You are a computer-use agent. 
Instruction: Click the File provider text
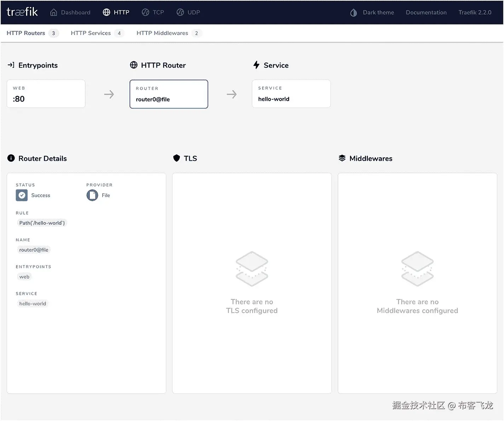(x=106, y=195)
